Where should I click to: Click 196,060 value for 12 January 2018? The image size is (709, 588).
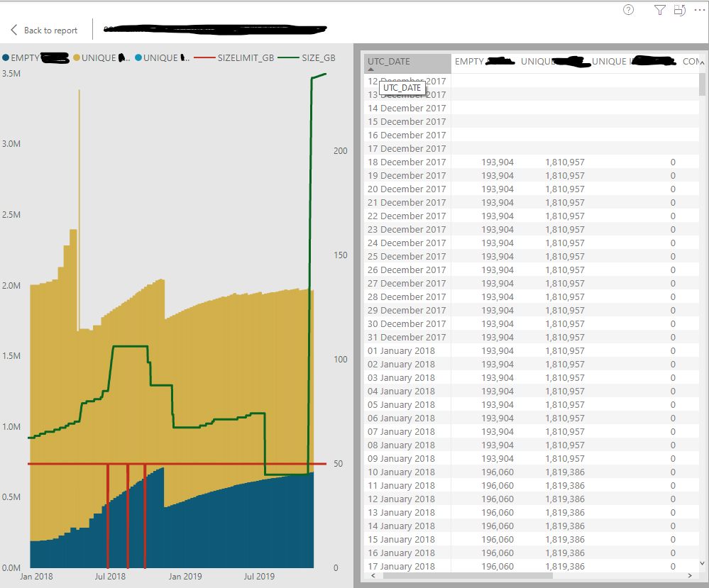click(x=498, y=499)
